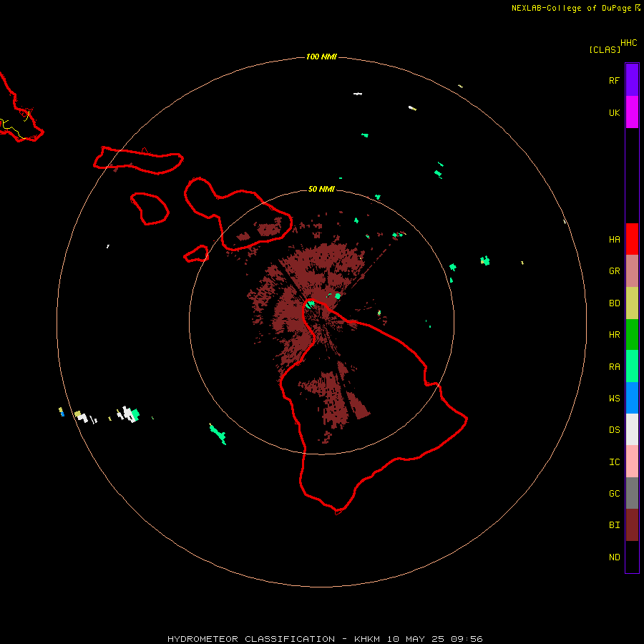The height and width of the screenshot is (644, 644).
Task: Click the "HA" legend label
Action: 614,239
